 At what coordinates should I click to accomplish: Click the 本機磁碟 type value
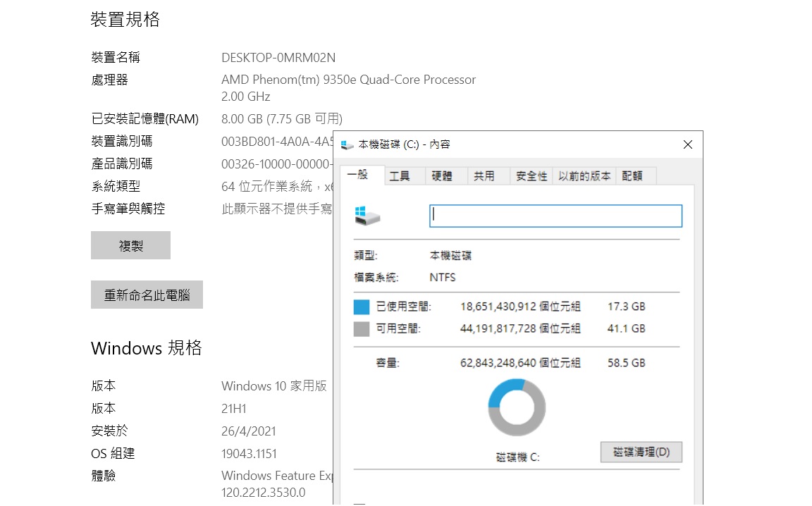(x=450, y=255)
